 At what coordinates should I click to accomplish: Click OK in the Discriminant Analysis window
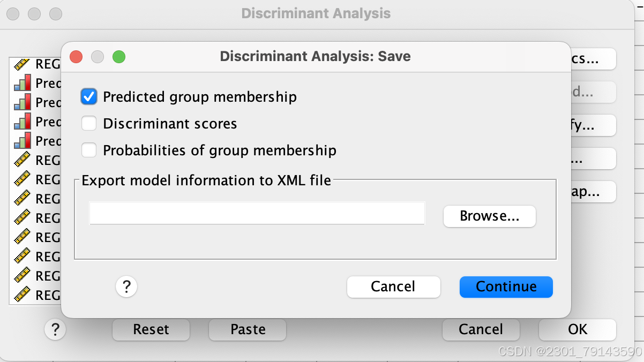[x=578, y=329]
